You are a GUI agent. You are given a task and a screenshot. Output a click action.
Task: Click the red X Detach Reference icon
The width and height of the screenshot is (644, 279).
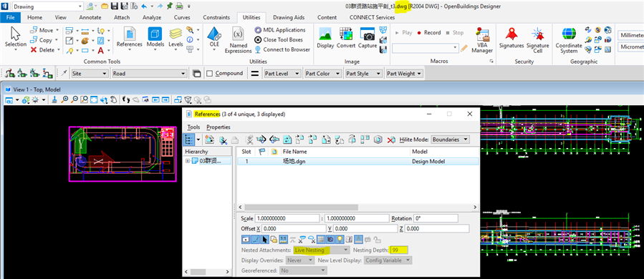click(391, 139)
